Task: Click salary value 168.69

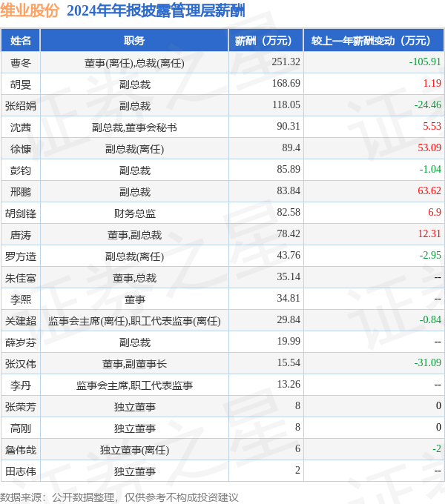Action: click(x=286, y=83)
